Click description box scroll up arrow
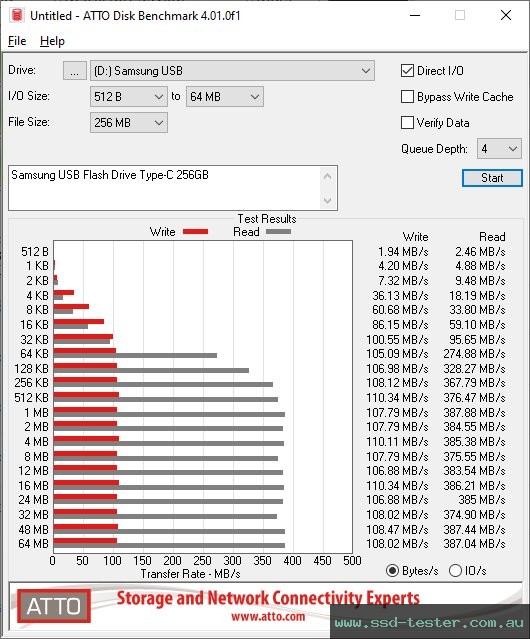This screenshot has height=639, width=530. (328, 176)
